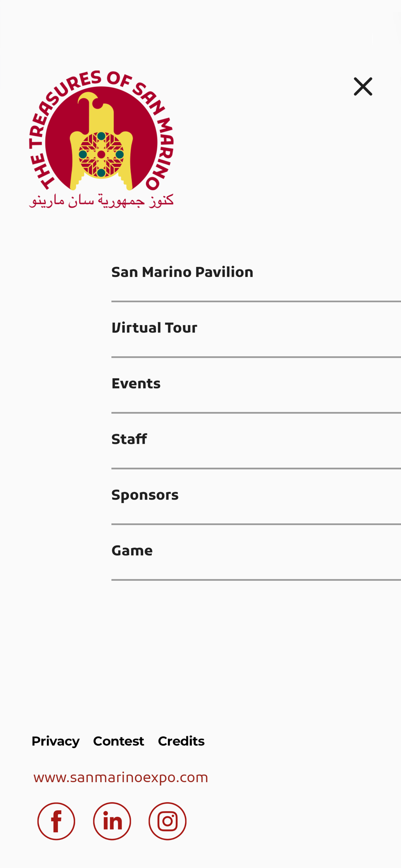Close the navigation menu with the X
Image resolution: width=401 pixels, height=868 pixels.
tap(363, 86)
